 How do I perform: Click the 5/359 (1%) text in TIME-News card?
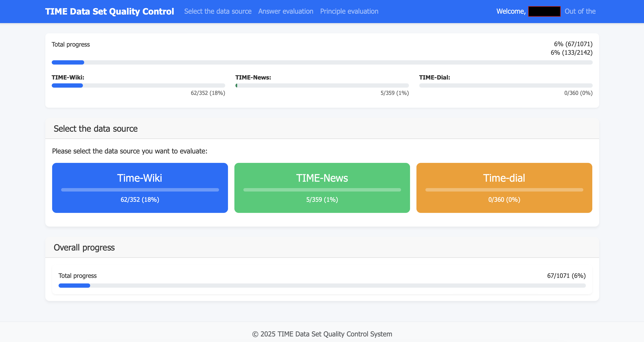pos(322,200)
